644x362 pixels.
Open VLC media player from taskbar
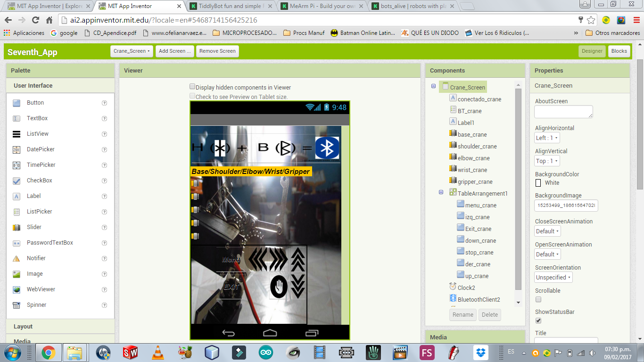tap(157, 353)
